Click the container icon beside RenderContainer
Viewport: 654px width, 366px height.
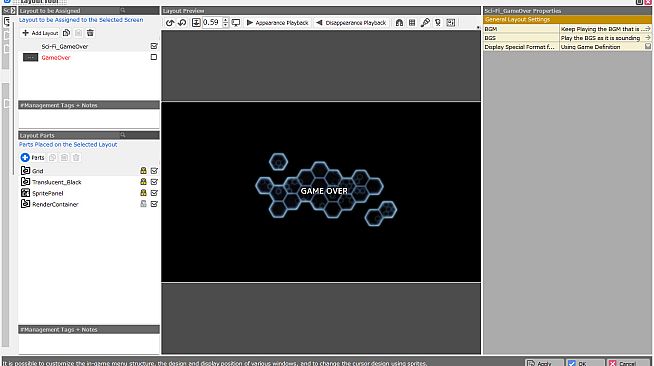click(25, 204)
